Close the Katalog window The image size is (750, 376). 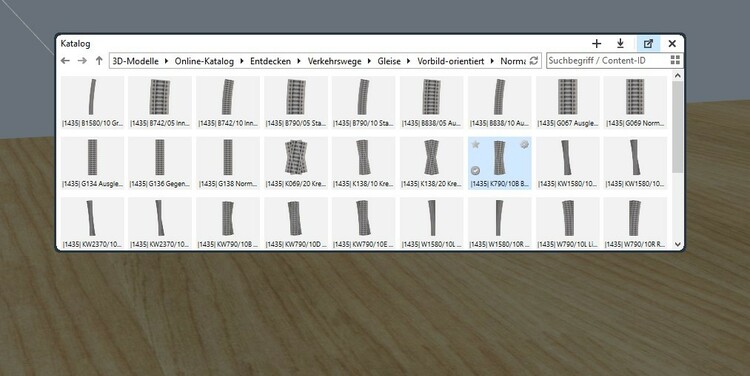coord(672,44)
